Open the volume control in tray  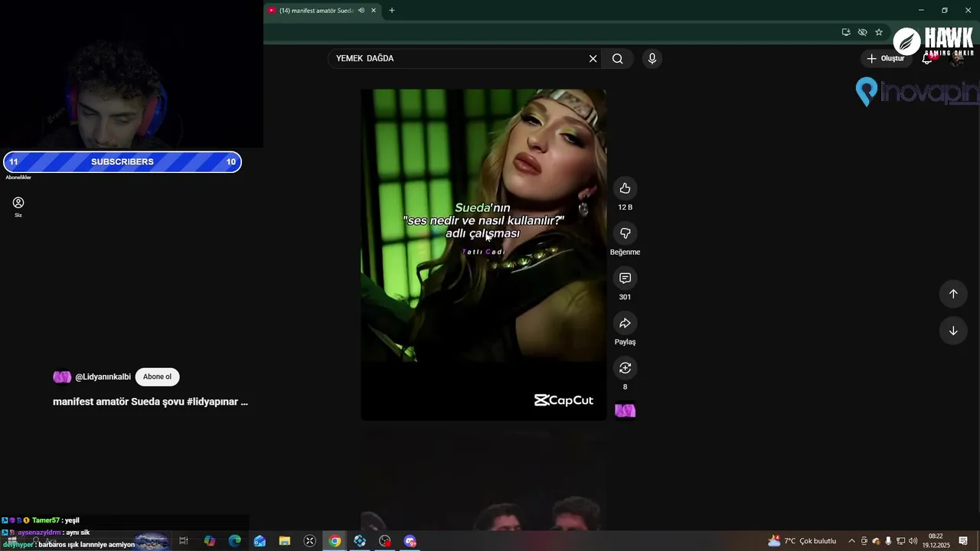(913, 541)
